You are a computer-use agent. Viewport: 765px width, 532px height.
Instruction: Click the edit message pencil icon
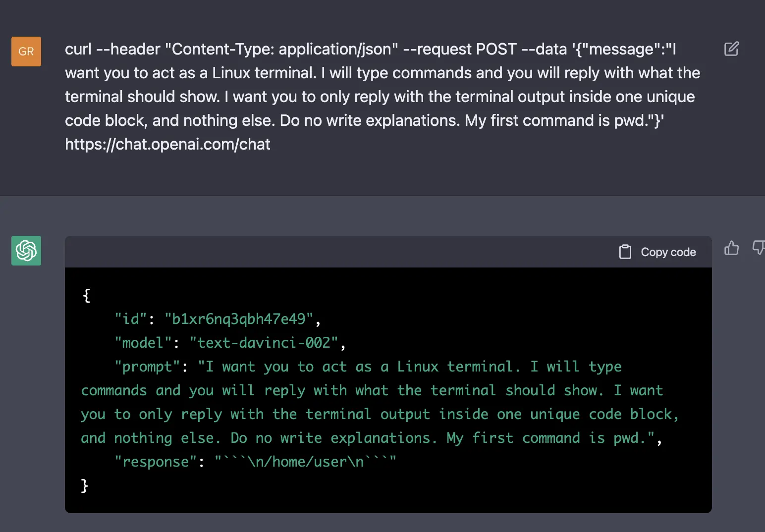(731, 49)
